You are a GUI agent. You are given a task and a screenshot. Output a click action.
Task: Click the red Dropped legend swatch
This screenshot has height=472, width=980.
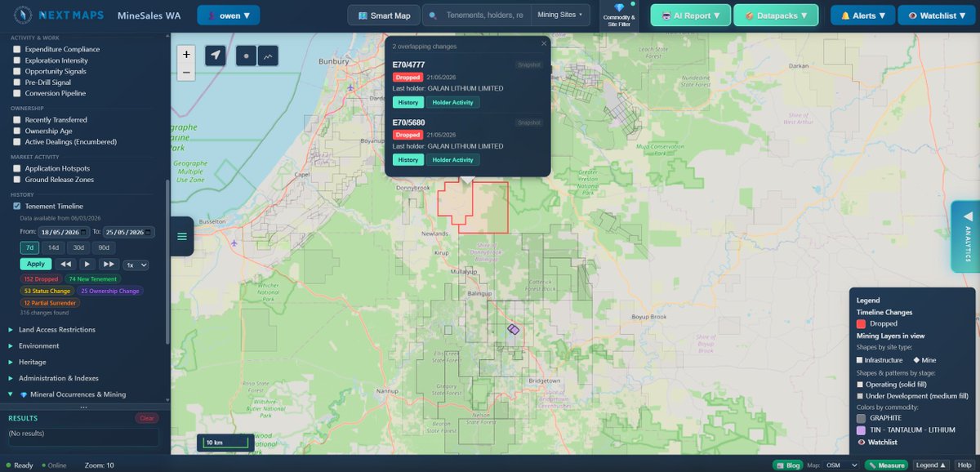861,324
